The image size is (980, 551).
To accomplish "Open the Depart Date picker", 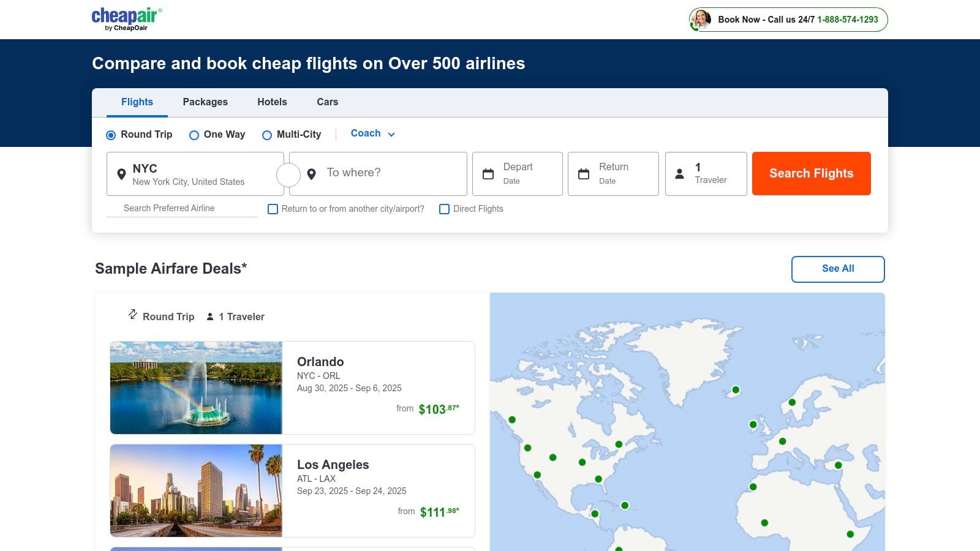I will tap(518, 174).
